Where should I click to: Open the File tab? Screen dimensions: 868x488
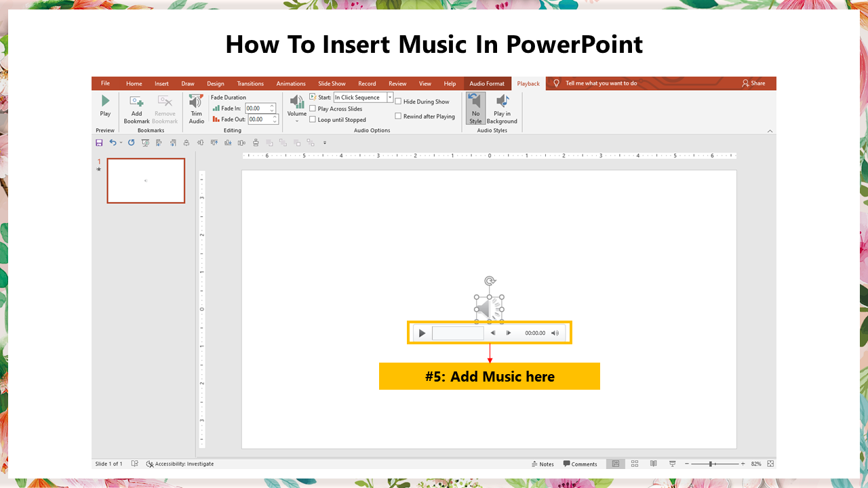coord(105,83)
